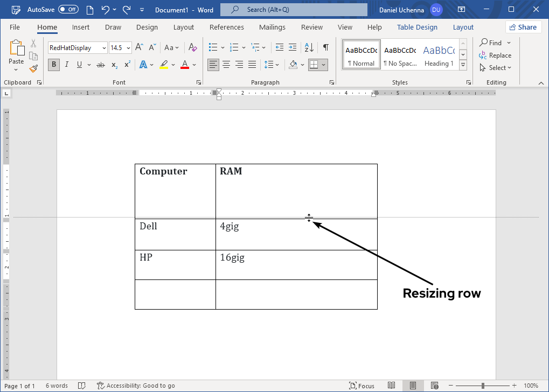Screen dimensions: 549x392
Task: Select center alignment
Action: pos(226,65)
